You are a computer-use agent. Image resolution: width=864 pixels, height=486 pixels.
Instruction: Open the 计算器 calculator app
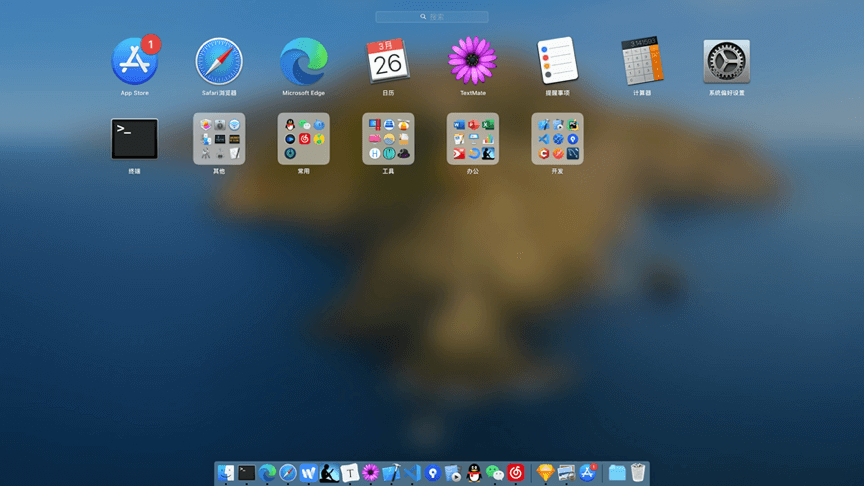click(x=642, y=61)
